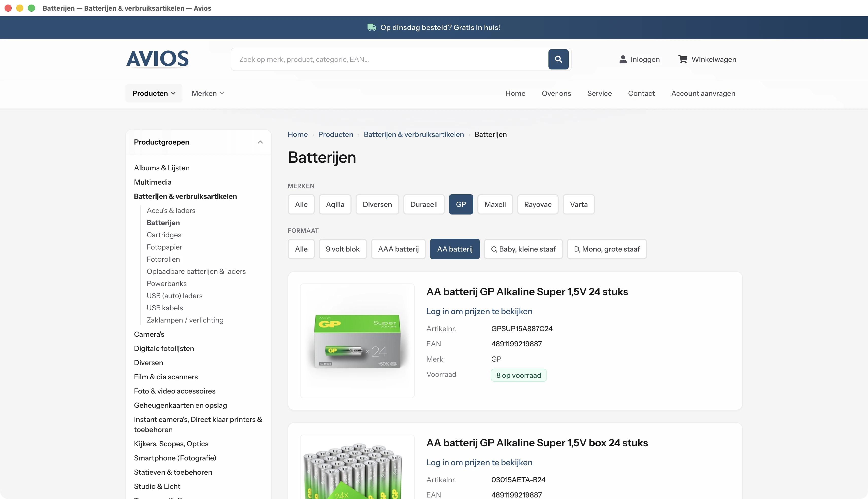
Task: Open Albums & Lijsten category
Action: pos(162,168)
